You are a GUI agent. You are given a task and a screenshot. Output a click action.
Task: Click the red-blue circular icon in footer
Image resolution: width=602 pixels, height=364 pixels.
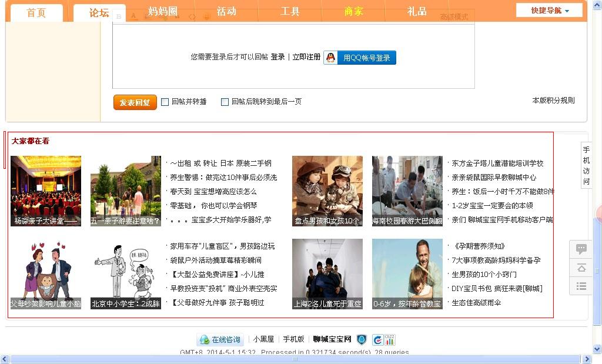(377, 339)
